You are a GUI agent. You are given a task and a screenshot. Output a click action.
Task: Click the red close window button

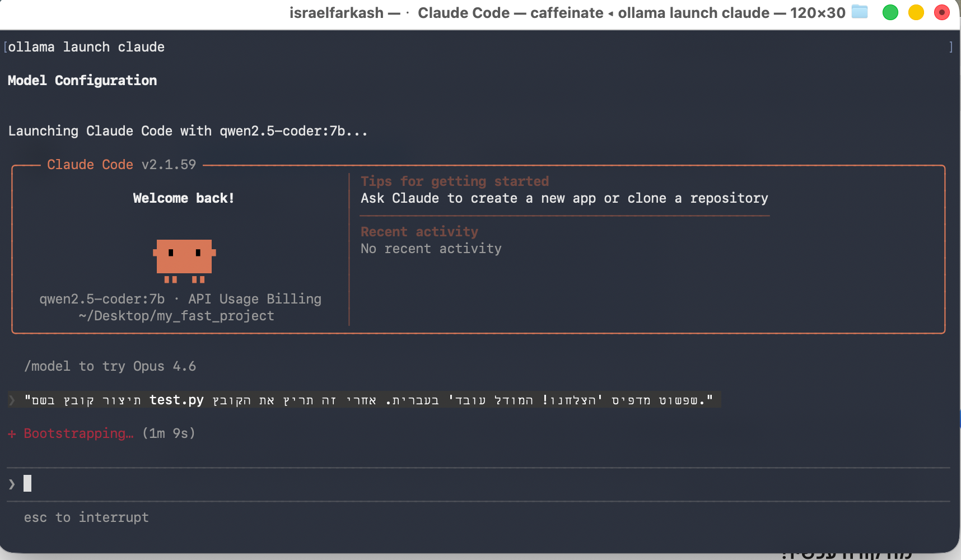pyautogui.click(x=942, y=12)
